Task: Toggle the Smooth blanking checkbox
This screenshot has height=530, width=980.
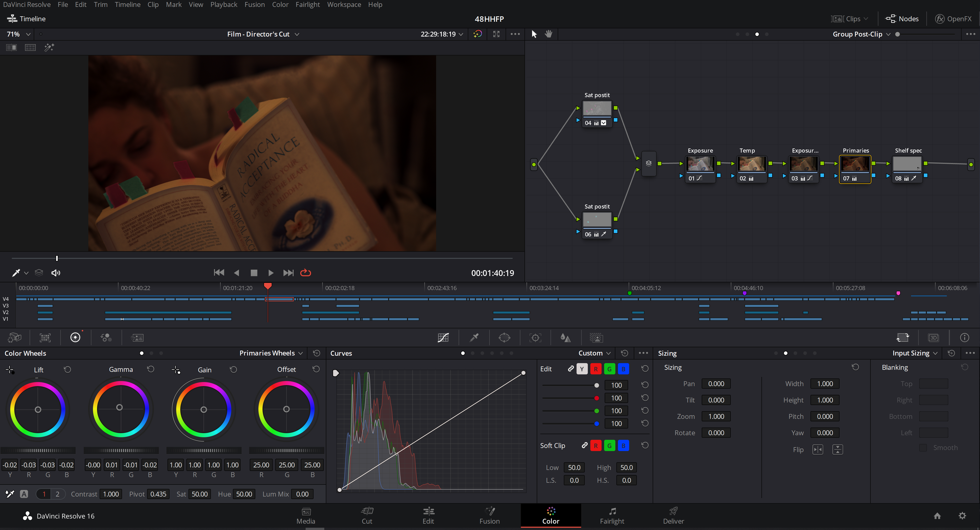Action: click(x=923, y=448)
